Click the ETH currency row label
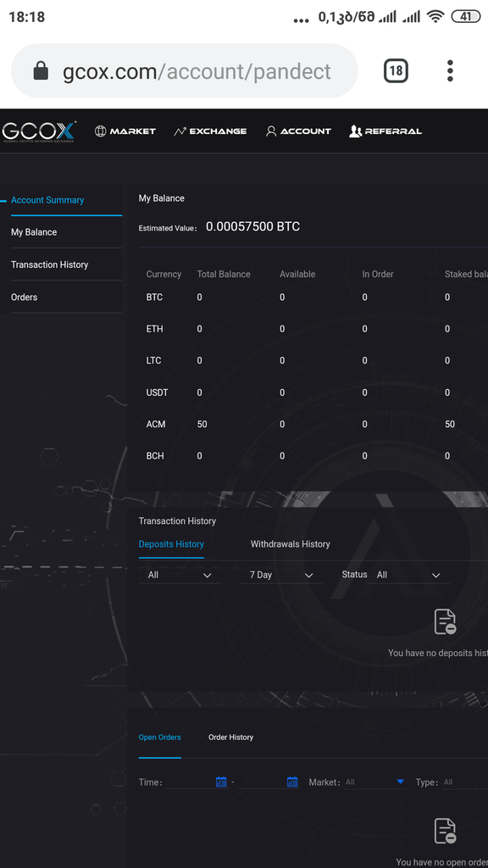Viewport: 488px width, 868px height. [154, 329]
